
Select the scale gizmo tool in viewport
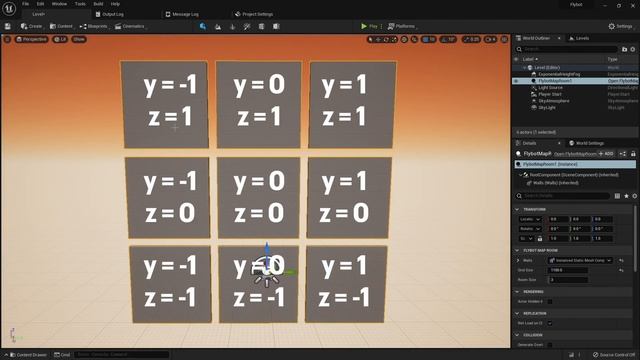point(394,40)
